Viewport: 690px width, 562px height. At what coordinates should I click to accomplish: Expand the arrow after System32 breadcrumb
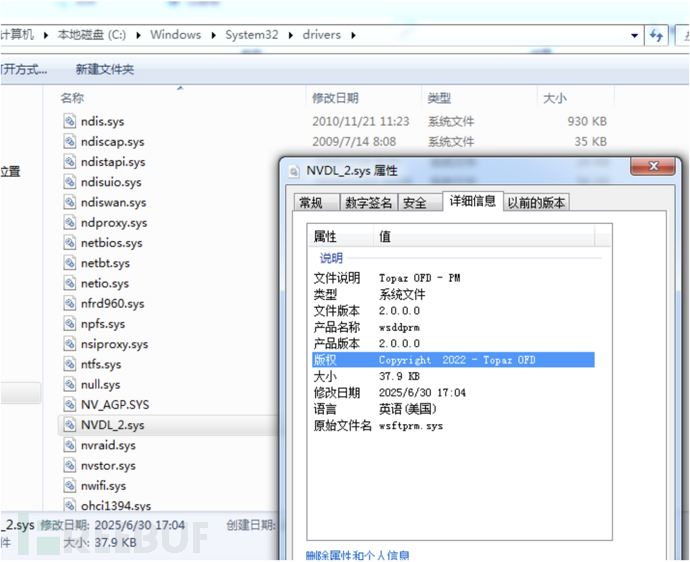[290, 35]
